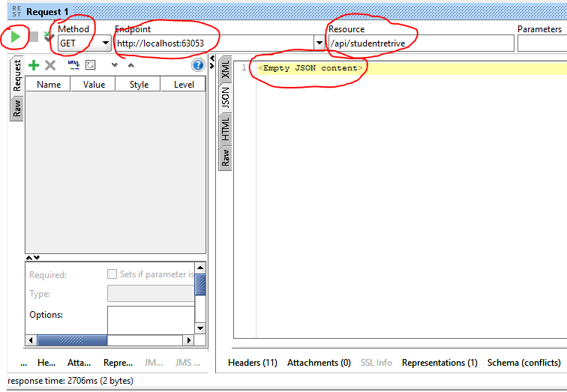Image resolution: width=567 pixels, height=392 pixels.
Task: Click the horizontal scrollbar blue thumb
Action: pyautogui.click(x=72, y=340)
